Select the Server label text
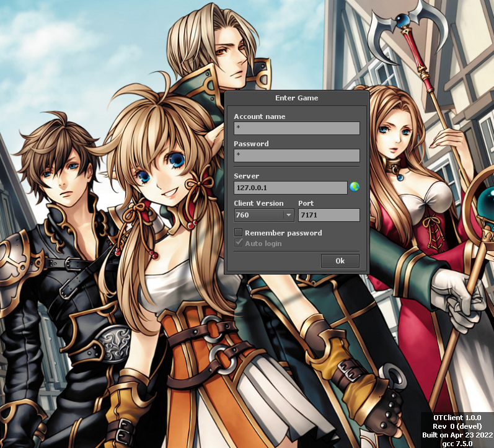The width and height of the screenshot is (494, 448). (x=246, y=176)
